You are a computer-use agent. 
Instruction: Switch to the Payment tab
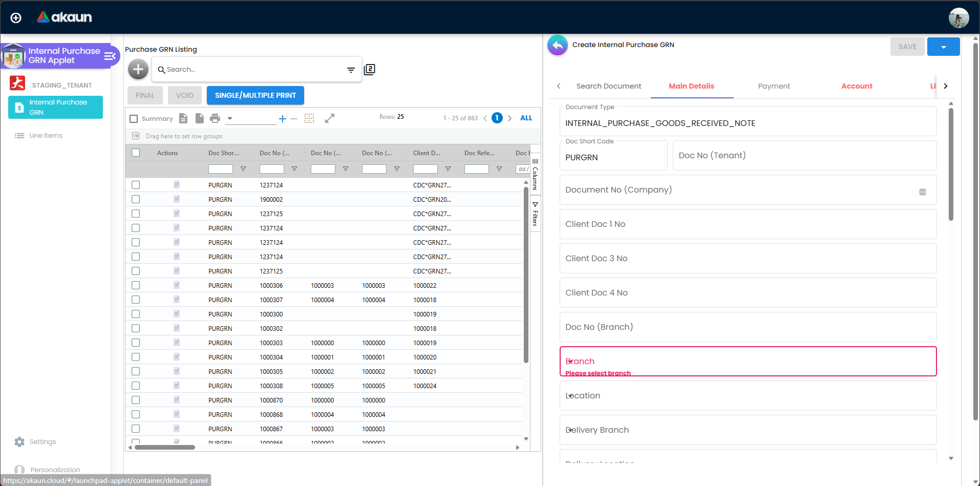pos(774,86)
